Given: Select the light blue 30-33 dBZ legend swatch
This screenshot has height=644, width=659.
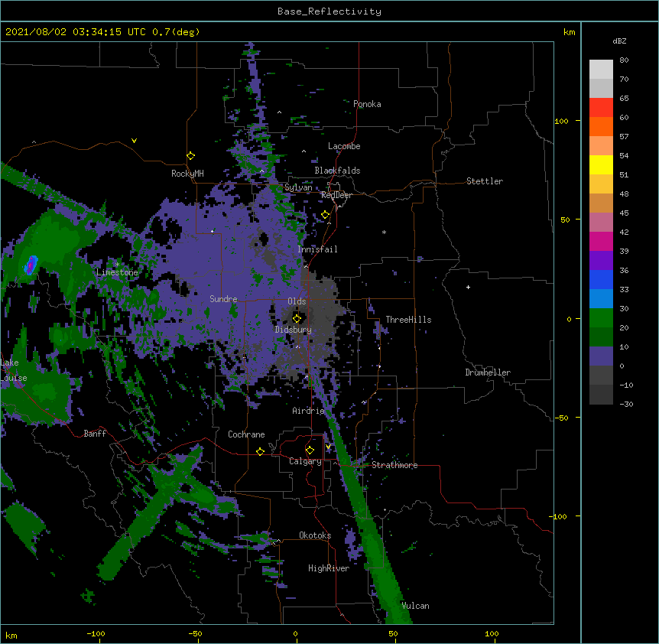Looking at the screenshot, I should click(x=601, y=299).
